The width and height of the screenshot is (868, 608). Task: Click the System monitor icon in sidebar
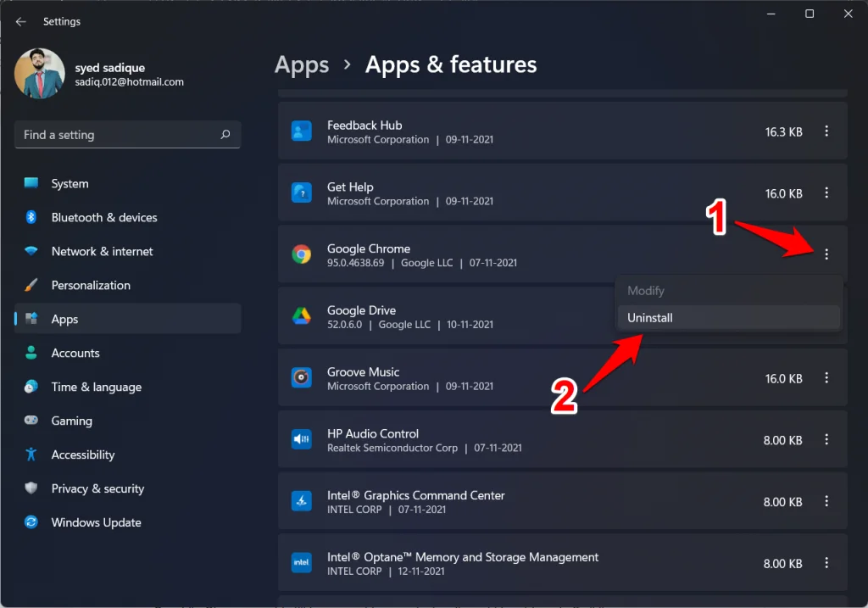point(31,182)
